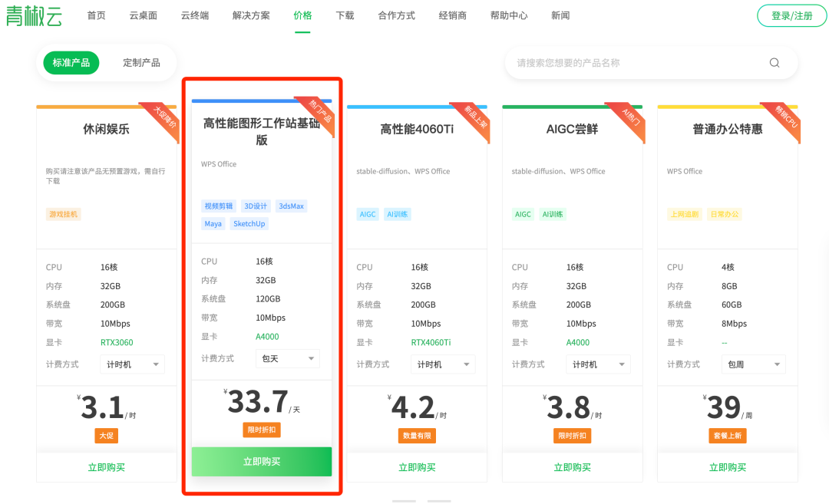Screen dimensions: 829x504
Task: Click the RTX3060 graphics card link
Action: coord(117,342)
